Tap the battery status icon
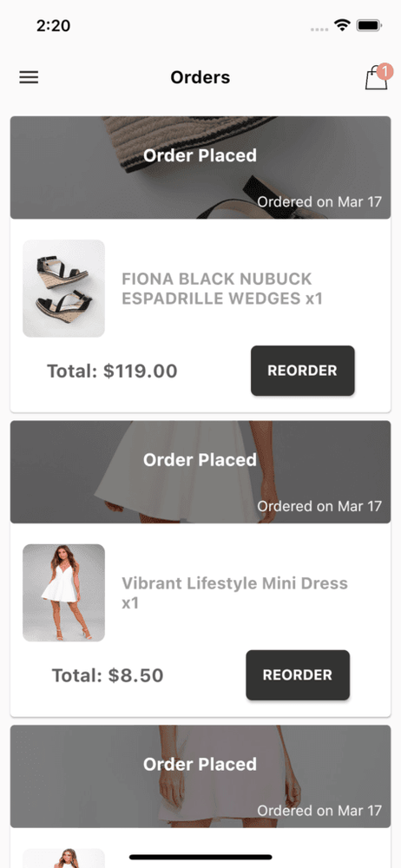This screenshot has width=401, height=868. point(368,25)
